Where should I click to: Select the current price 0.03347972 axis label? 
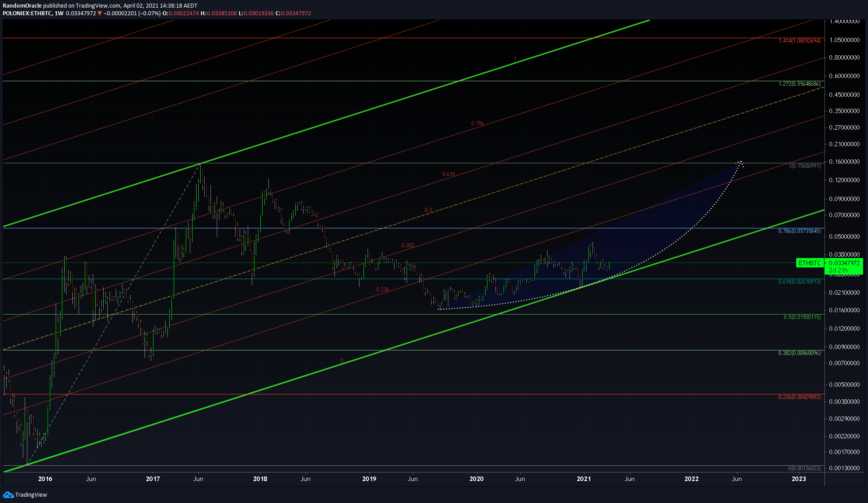point(844,263)
